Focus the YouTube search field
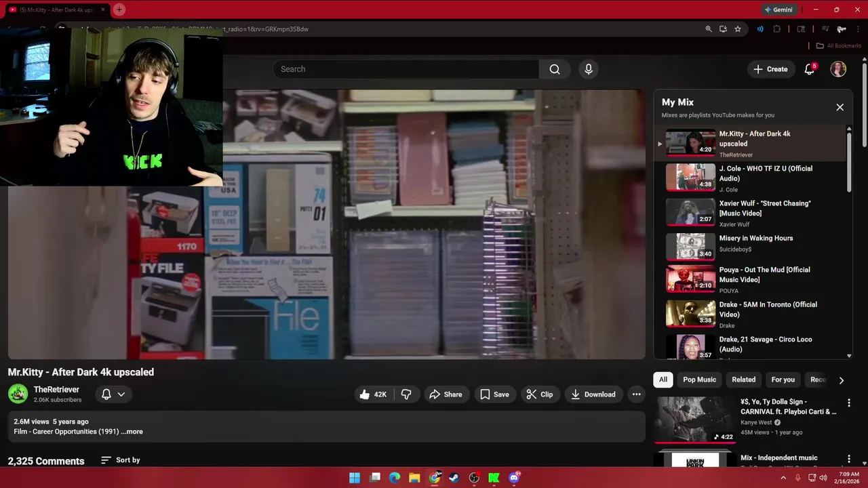The image size is (868, 488). [x=406, y=69]
